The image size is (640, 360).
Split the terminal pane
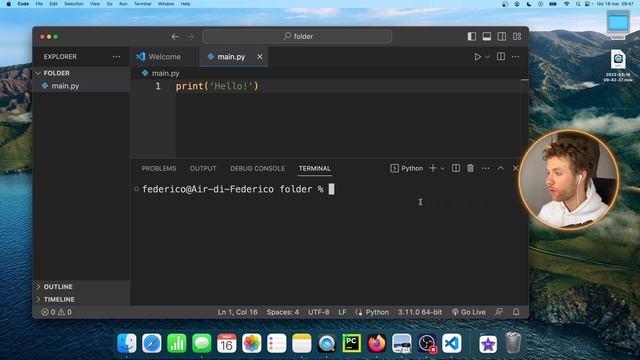(x=456, y=168)
